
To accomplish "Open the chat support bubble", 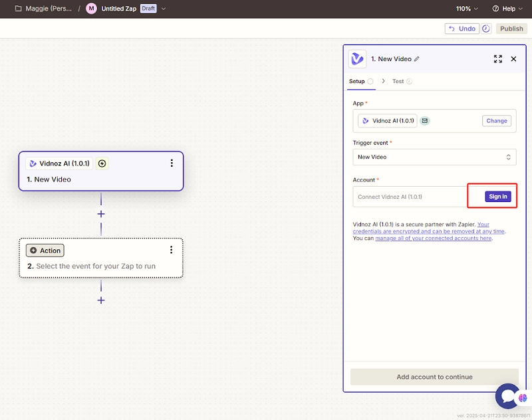I will (x=508, y=396).
